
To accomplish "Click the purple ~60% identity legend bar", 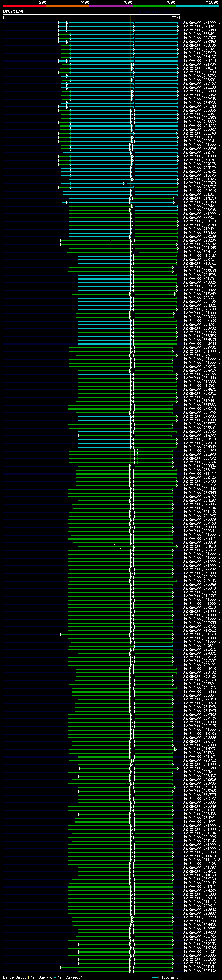I will [x=111, y=6].
